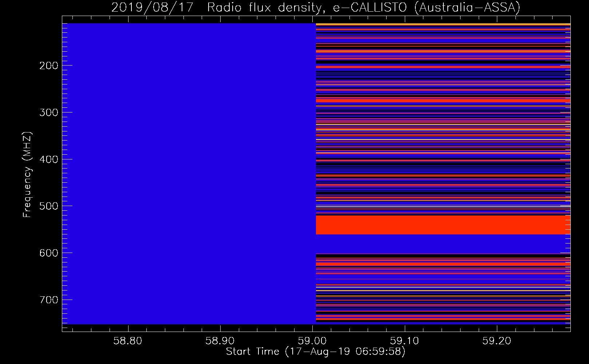Click the "Frequency (MHZ)" axis label
Screen dimensions: 589x364
pos(27,175)
